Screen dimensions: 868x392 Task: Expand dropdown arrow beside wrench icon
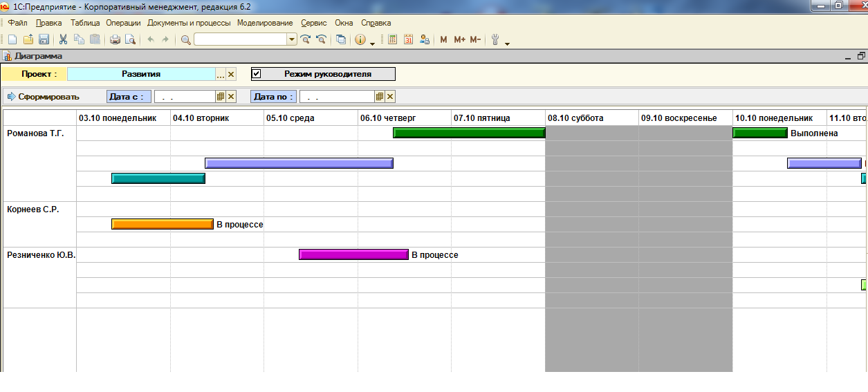tap(507, 44)
